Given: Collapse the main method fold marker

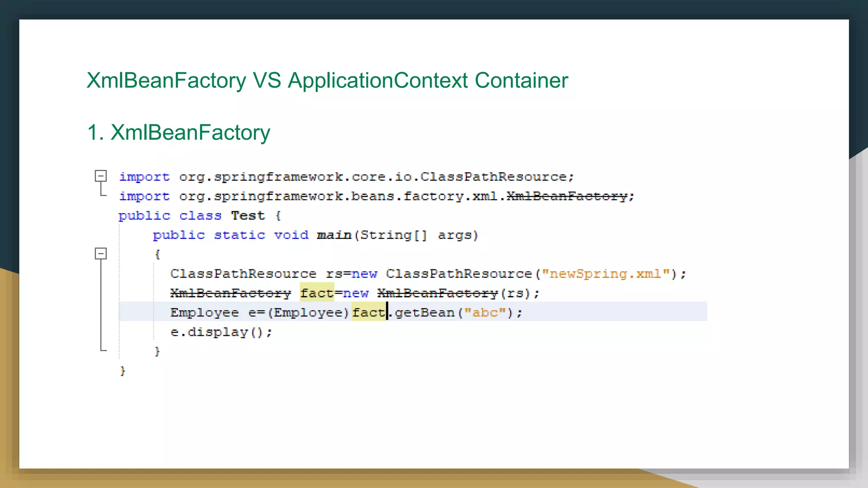Looking at the screenshot, I should point(101,253).
